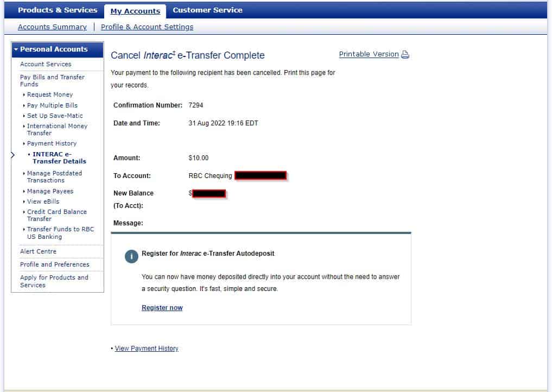Click Register now link
The image size is (552, 392).
162,308
